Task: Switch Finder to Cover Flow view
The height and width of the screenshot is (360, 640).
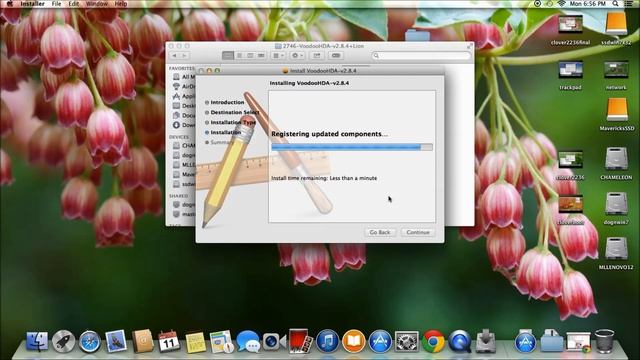Action: pos(261,55)
